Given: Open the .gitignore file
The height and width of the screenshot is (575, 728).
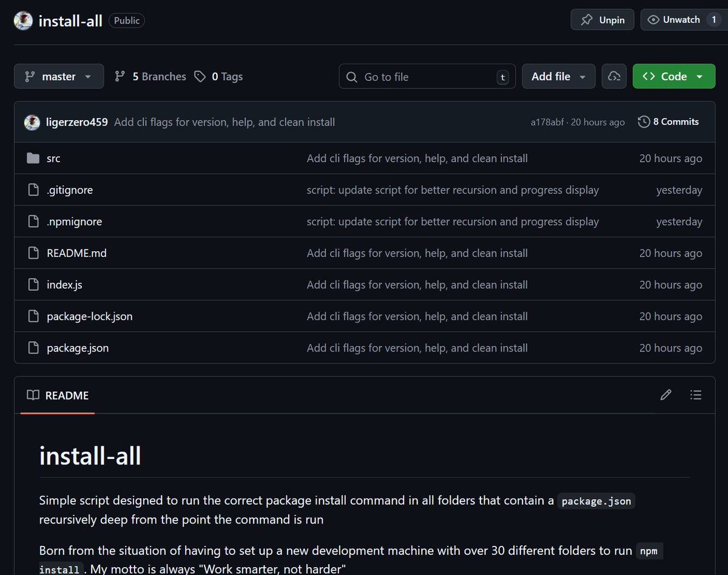Looking at the screenshot, I should pyautogui.click(x=70, y=190).
